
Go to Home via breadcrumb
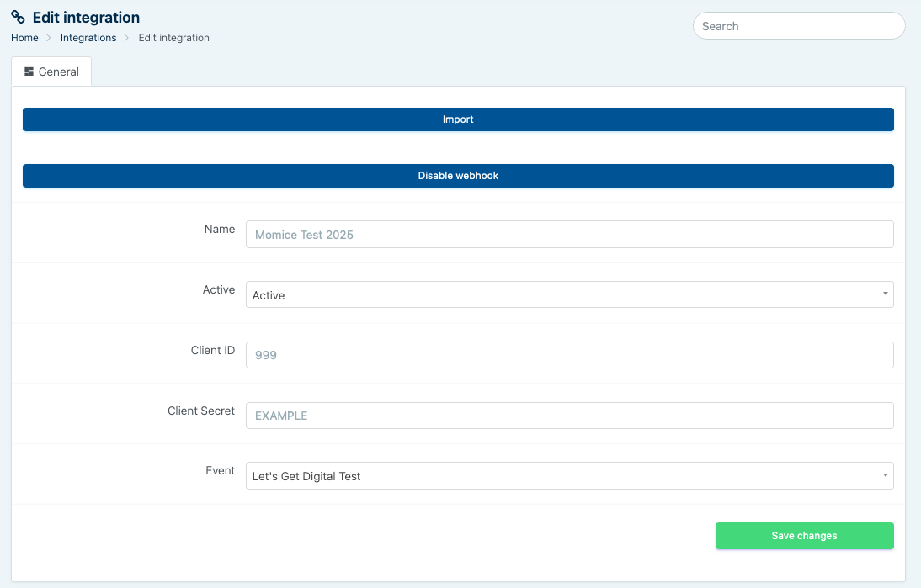coord(24,38)
